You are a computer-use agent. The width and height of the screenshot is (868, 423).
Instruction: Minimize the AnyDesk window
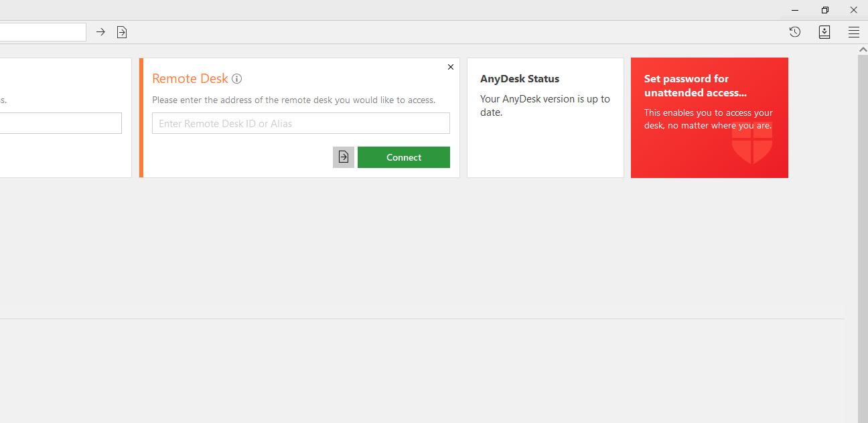point(795,10)
